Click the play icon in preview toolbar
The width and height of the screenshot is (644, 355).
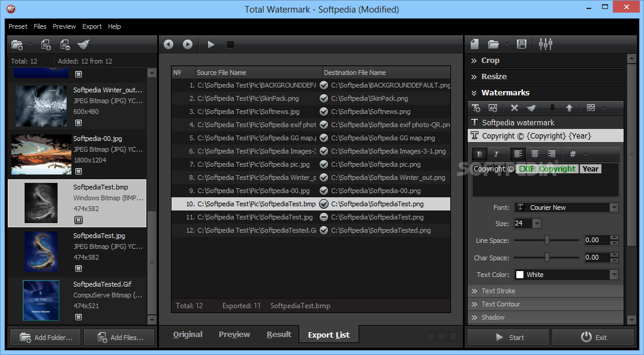[x=211, y=44]
